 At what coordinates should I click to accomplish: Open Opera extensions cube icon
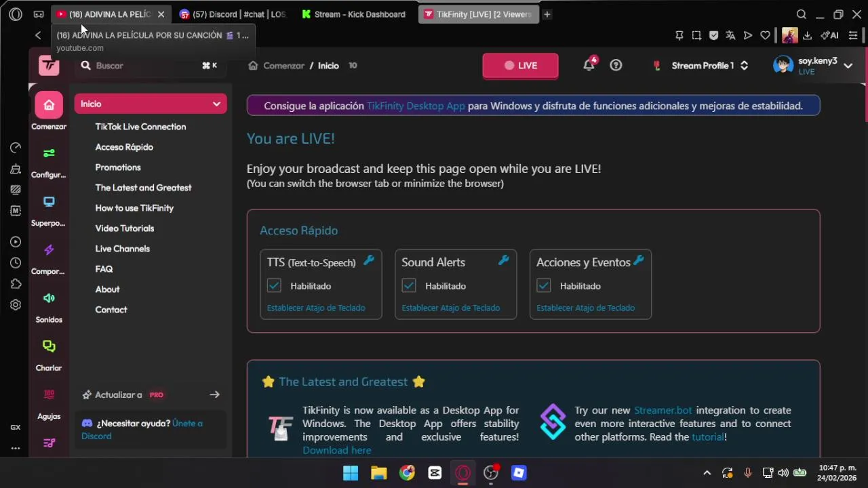(16, 284)
